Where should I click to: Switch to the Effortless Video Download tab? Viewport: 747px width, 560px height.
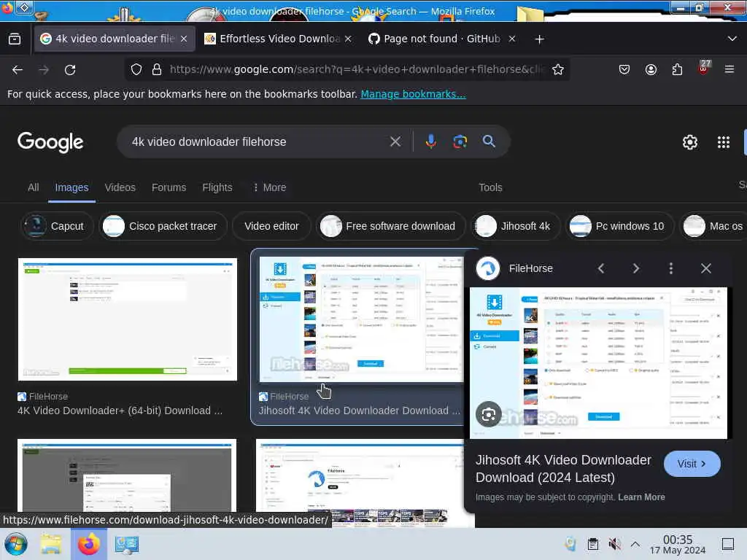coord(279,39)
